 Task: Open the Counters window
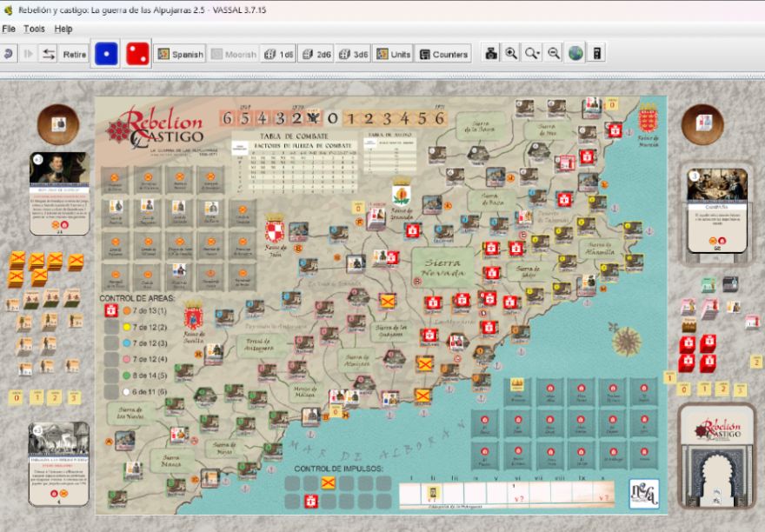click(x=444, y=54)
